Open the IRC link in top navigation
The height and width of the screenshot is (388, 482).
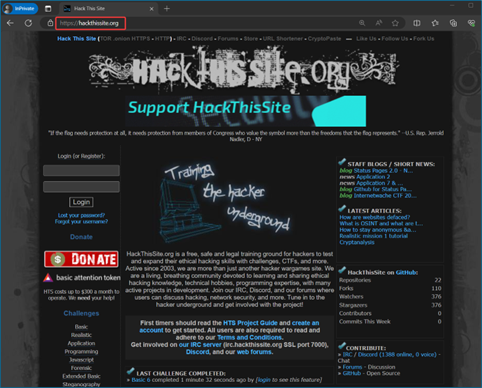(x=182, y=39)
